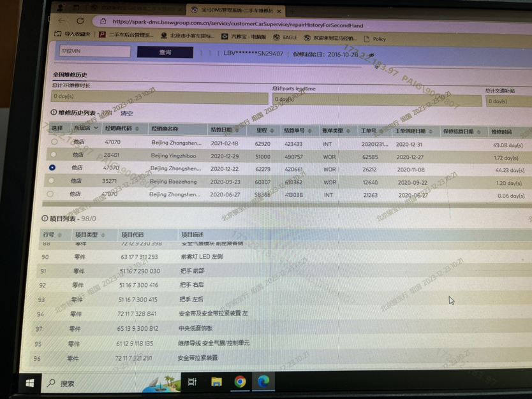Sort by 工单创建日期 column sort icon
This screenshot has height=399, width=532.
coord(431,131)
